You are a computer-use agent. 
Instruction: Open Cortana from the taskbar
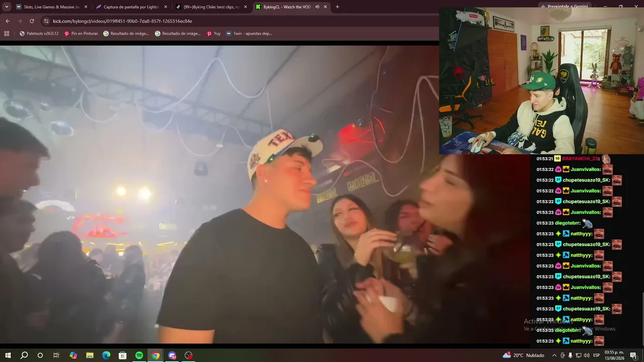point(40,355)
